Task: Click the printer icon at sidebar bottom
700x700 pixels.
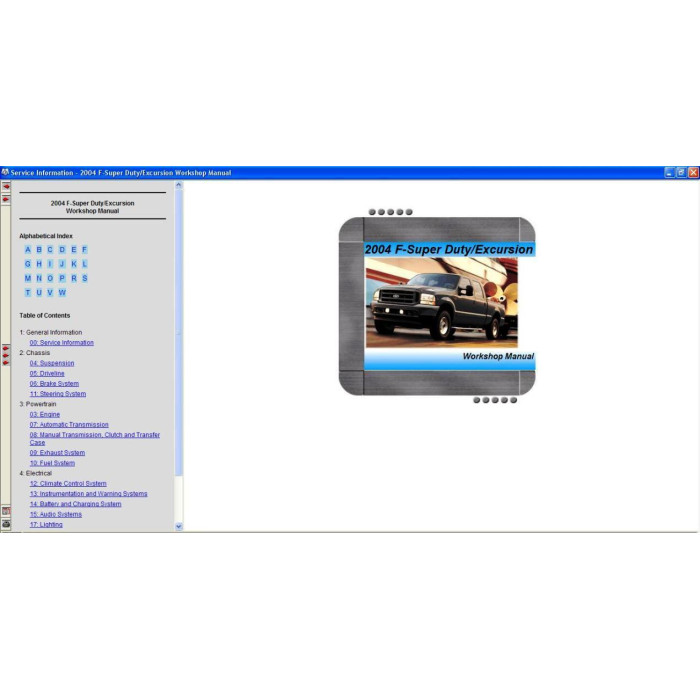Action: point(6,524)
